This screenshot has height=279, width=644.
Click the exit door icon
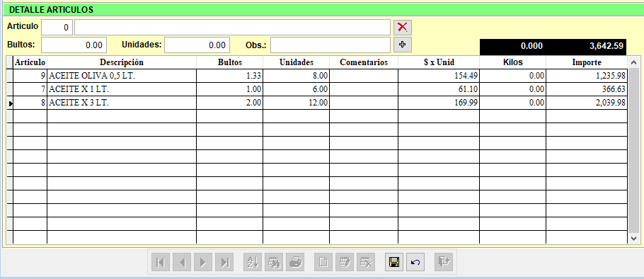(x=444, y=262)
